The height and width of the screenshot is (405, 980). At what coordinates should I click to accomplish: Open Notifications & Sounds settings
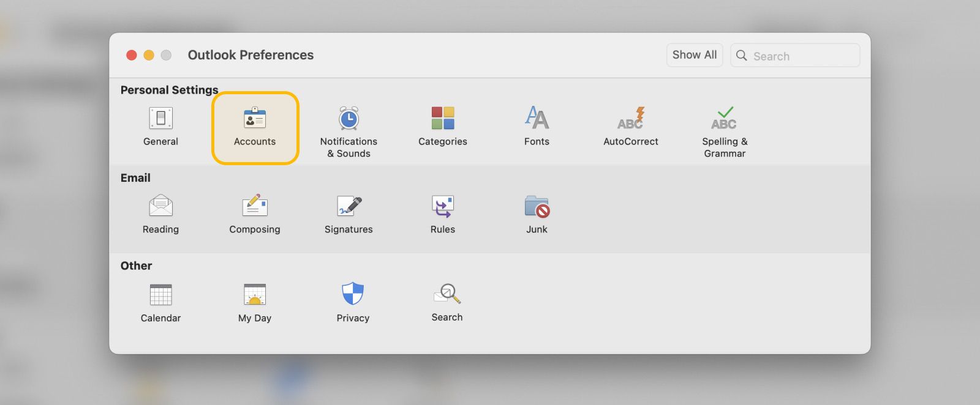[349, 132]
